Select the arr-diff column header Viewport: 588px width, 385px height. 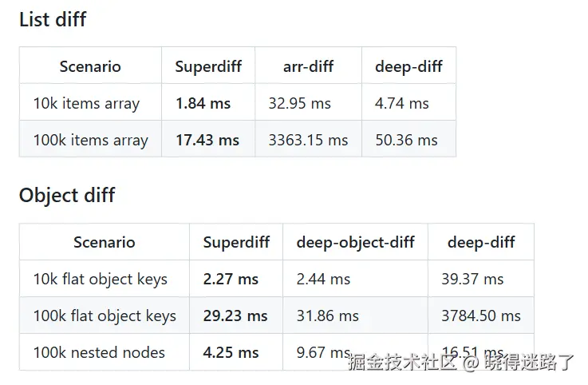[308, 66]
